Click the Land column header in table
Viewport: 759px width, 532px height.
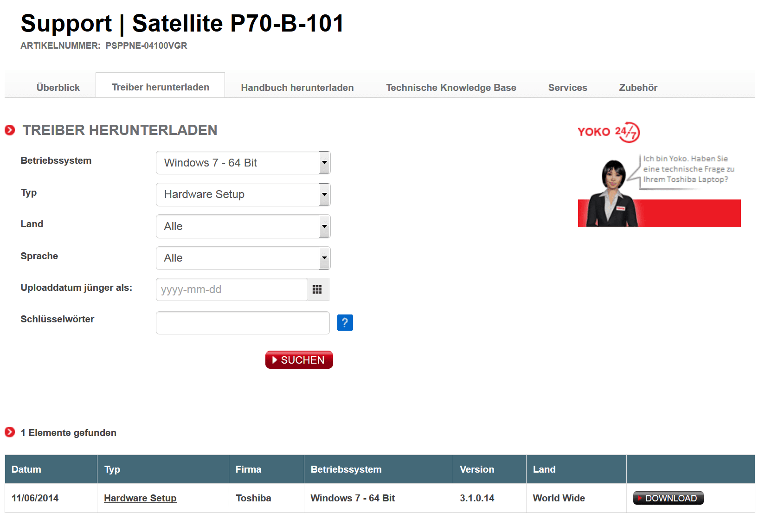coord(576,469)
